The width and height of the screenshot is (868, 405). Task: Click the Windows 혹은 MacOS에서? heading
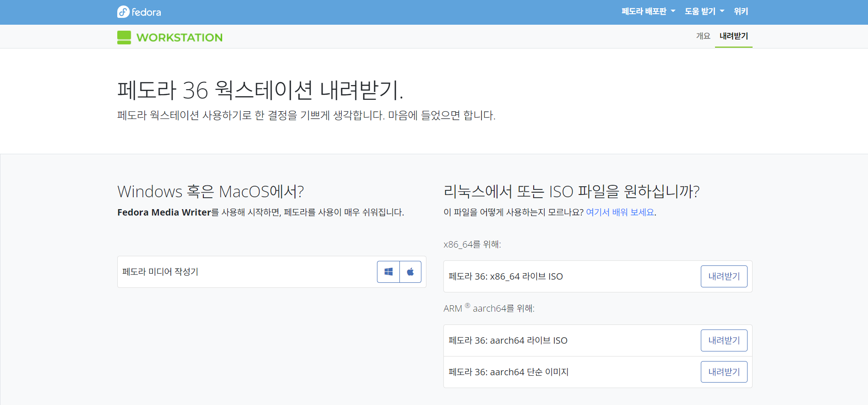[x=211, y=191]
